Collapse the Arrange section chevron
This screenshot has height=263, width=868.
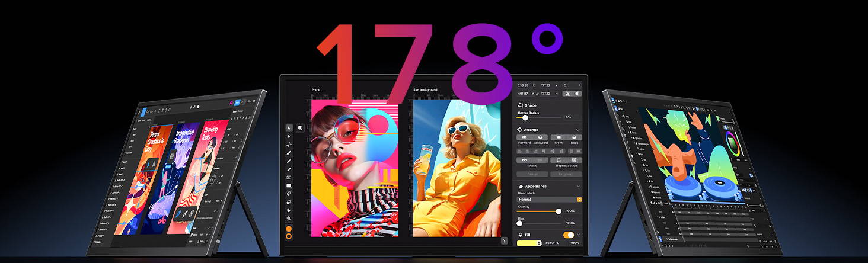[x=578, y=129]
